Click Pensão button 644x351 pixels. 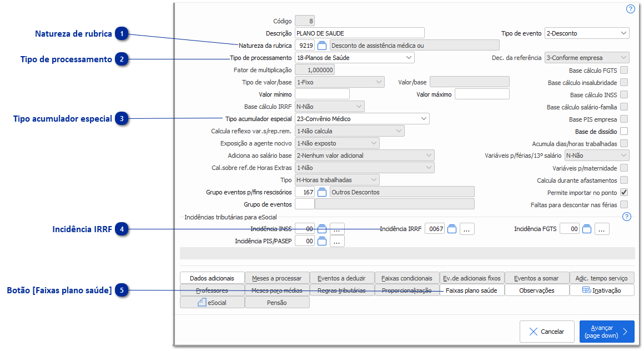coord(277,303)
